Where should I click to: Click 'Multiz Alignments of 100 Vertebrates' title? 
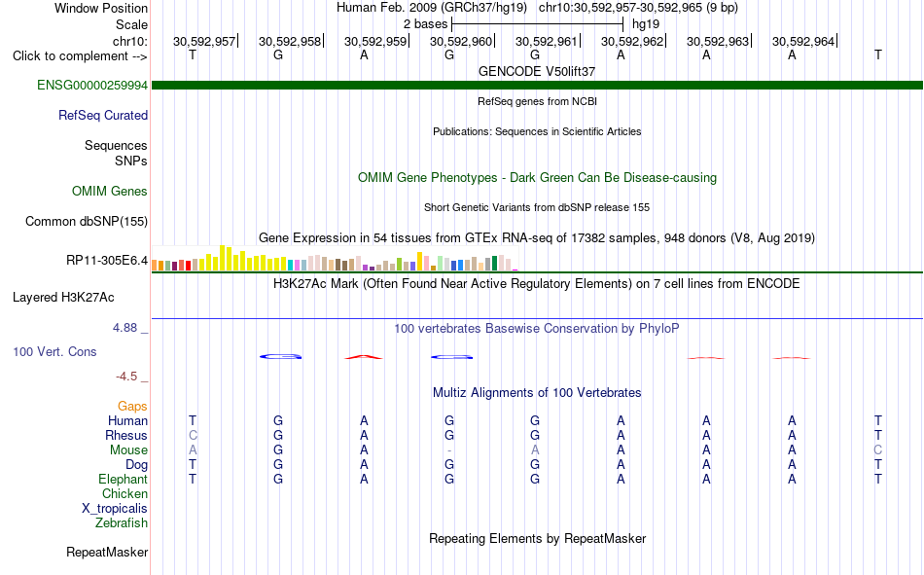pyautogui.click(x=537, y=393)
